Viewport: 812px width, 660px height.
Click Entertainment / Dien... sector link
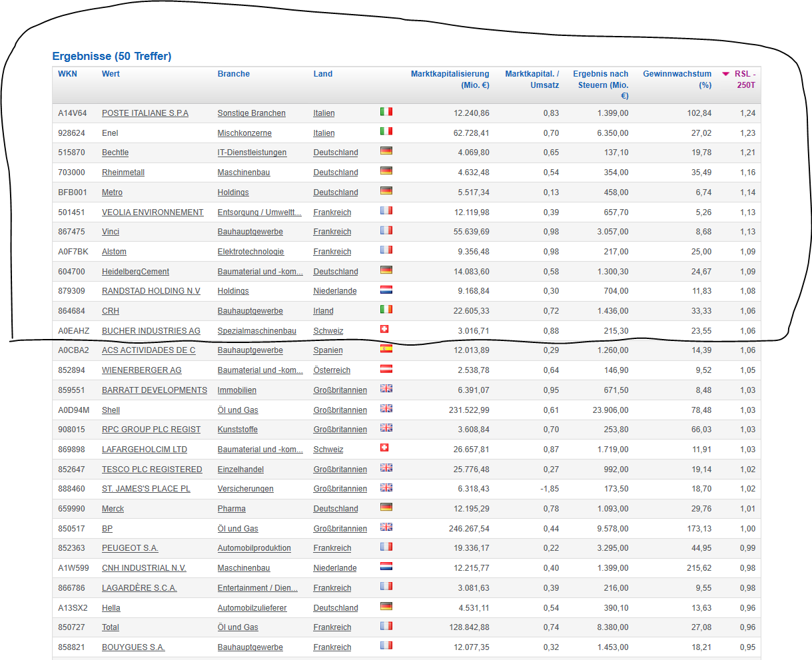click(x=258, y=588)
